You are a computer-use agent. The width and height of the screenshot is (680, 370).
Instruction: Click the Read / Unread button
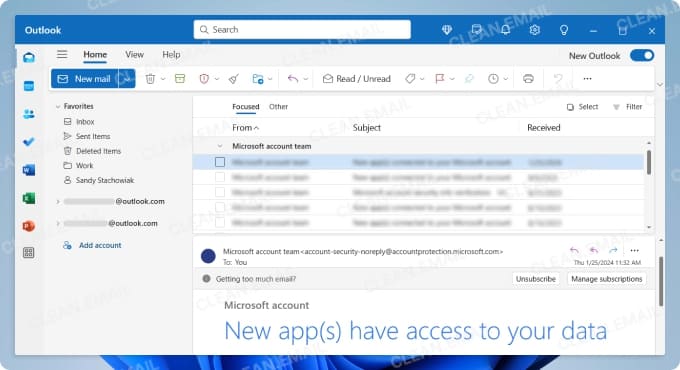coord(357,79)
